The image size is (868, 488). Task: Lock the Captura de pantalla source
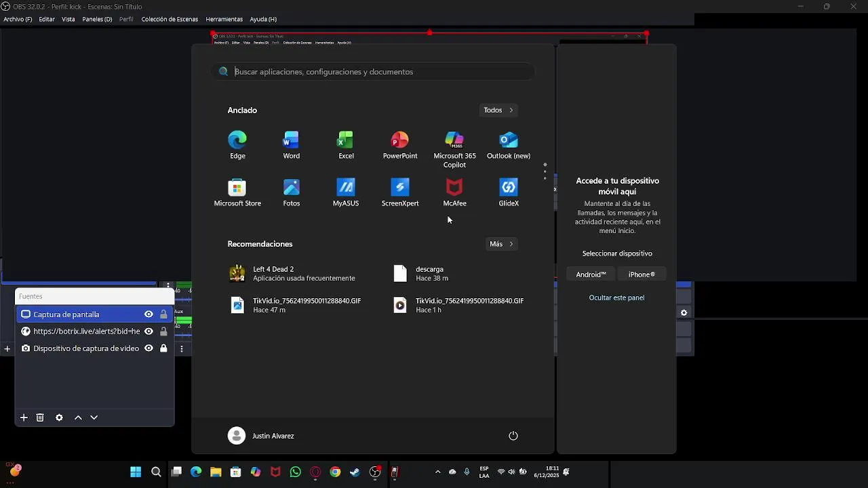163,314
